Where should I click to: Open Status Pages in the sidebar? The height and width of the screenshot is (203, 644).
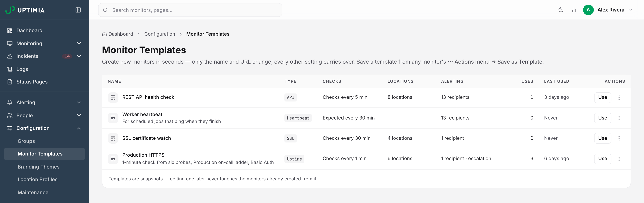[44, 82]
